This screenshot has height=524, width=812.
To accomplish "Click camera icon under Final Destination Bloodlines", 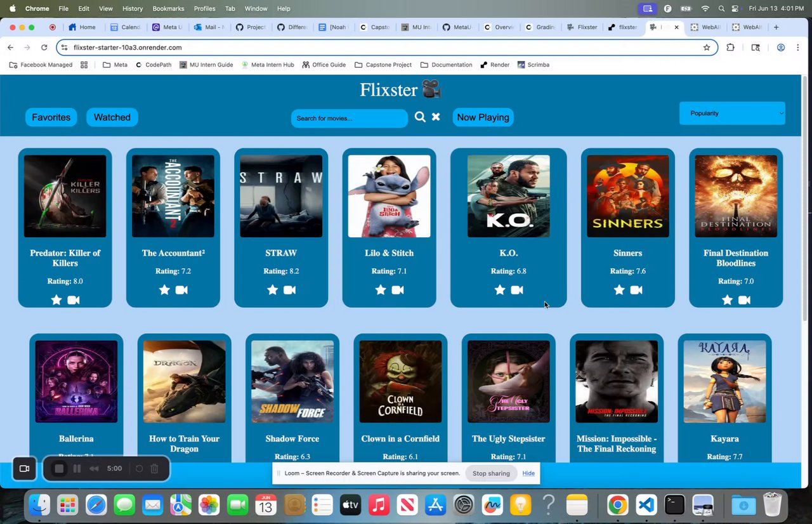I will click(744, 300).
